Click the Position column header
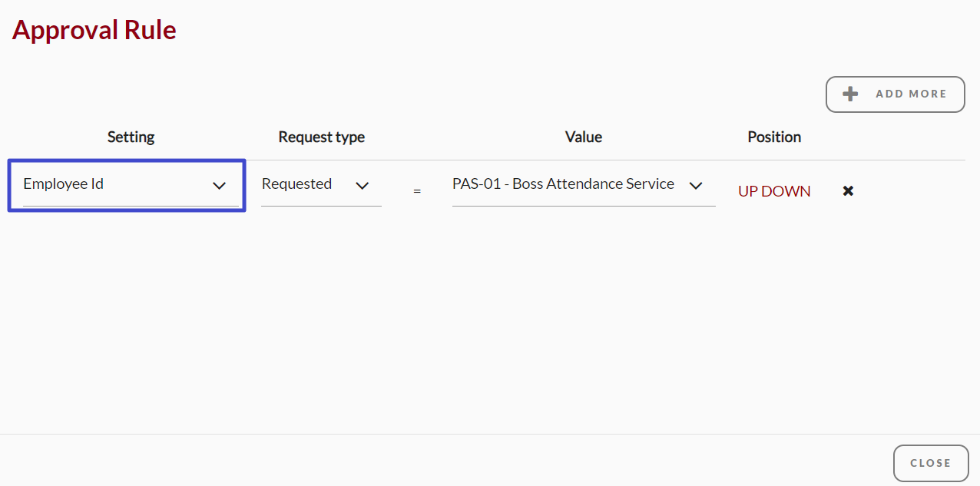The image size is (980, 486). click(774, 137)
